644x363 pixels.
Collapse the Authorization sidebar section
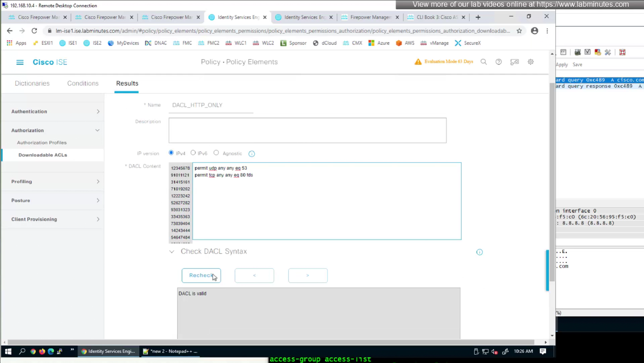(x=97, y=130)
